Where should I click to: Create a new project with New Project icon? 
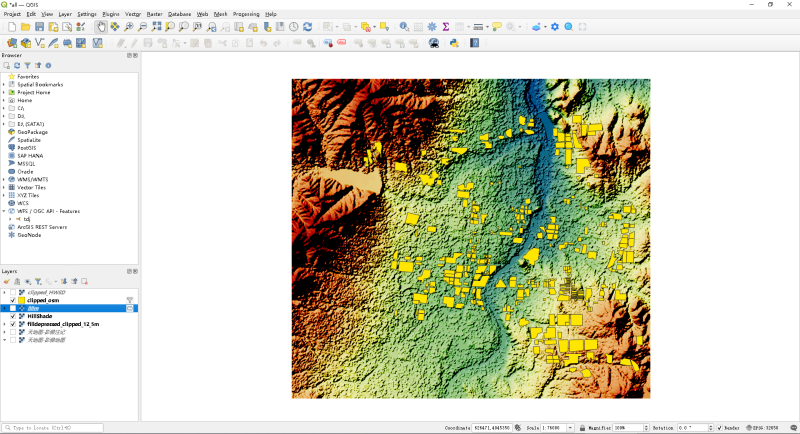(x=12, y=27)
